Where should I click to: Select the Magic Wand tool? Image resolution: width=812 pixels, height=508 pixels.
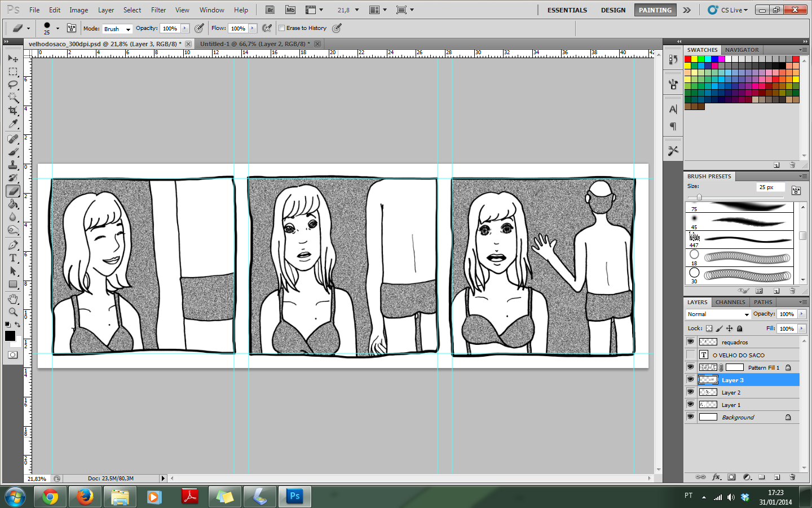13,98
